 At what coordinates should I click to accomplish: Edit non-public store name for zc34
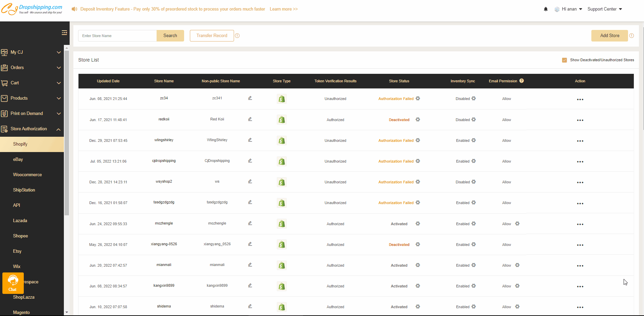click(250, 98)
